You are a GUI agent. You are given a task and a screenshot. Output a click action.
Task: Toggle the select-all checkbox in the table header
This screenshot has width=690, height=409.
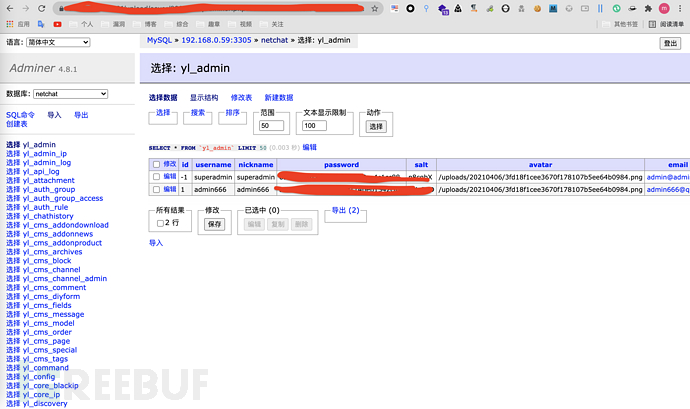[156, 164]
